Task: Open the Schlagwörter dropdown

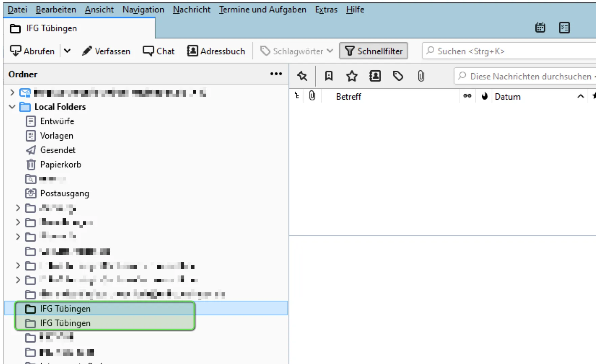Action: coord(297,51)
